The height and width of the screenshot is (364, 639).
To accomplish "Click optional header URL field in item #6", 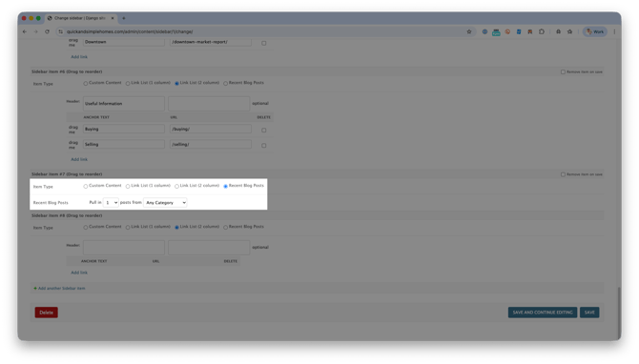I will click(x=209, y=104).
